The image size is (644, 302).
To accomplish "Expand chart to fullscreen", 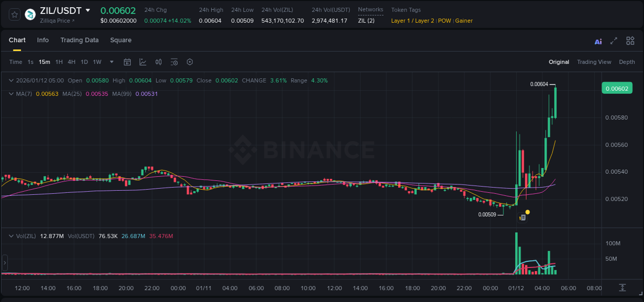I will point(614,41).
